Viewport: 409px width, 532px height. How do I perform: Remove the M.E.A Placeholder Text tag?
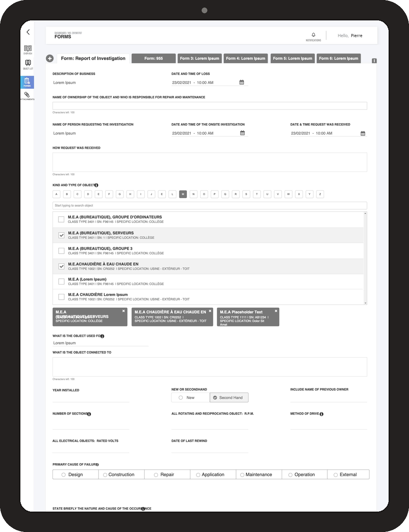[276, 311]
